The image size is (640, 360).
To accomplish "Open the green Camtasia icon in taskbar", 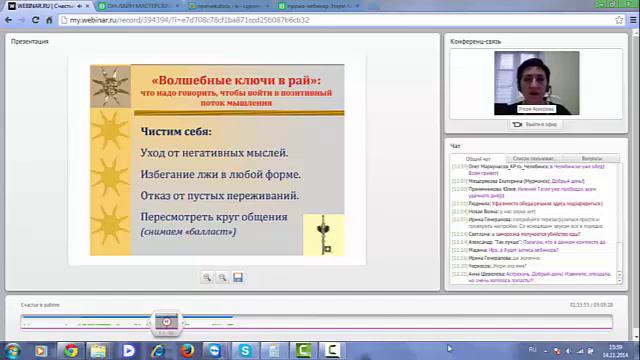I will point(303,351).
